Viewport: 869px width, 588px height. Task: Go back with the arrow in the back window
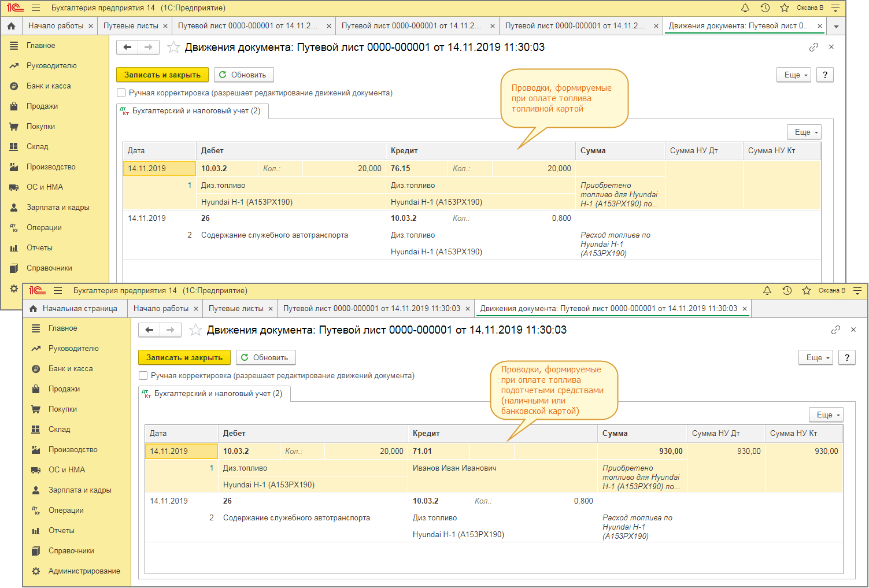127,47
